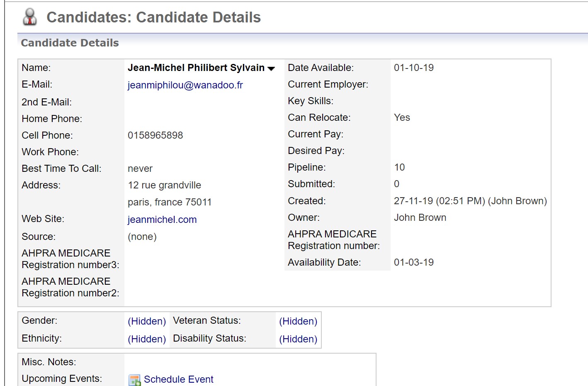
Task: Click the Owner value John Brown
Action: (420, 217)
